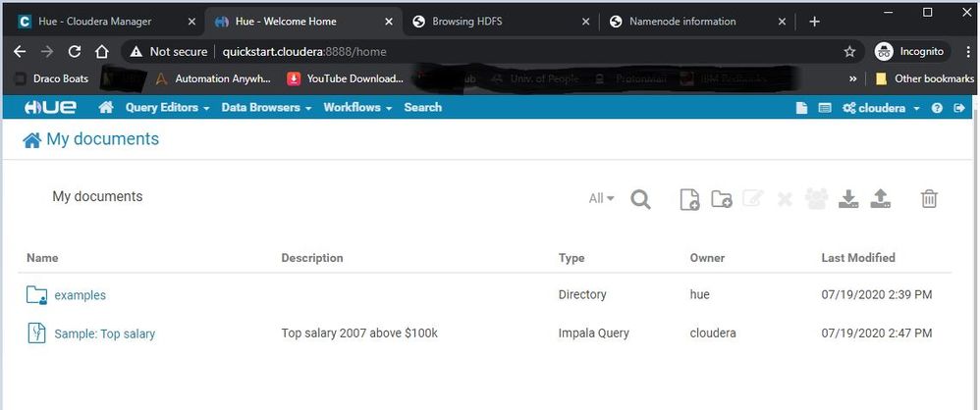980x410 pixels.
Task: Click the help question mark icon
Action: [936, 108]
